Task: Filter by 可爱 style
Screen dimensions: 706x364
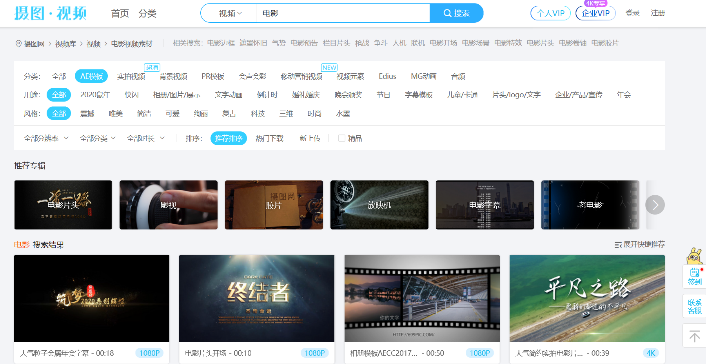Action: (172, 114)
